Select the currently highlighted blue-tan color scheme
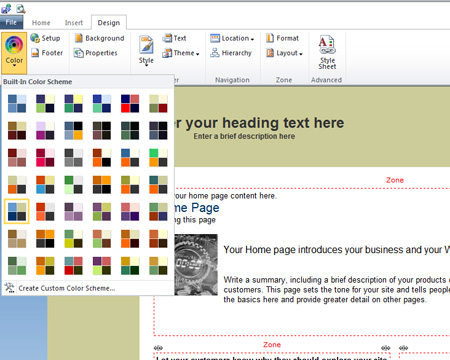Viewport: 450px width, 360px height. (x=17, y=211)
